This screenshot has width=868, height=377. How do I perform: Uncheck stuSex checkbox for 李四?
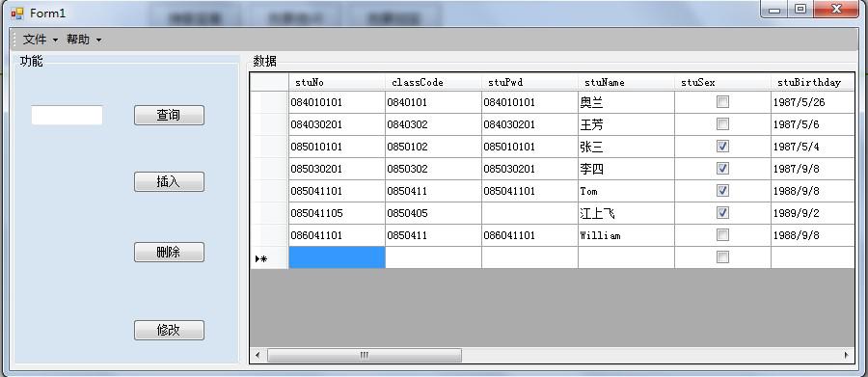[x=722, y=169]
